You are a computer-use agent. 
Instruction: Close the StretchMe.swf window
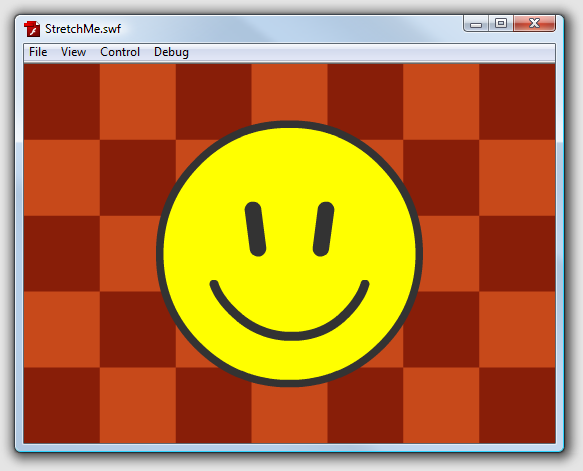pyautogui.click(x=534, y=24)
